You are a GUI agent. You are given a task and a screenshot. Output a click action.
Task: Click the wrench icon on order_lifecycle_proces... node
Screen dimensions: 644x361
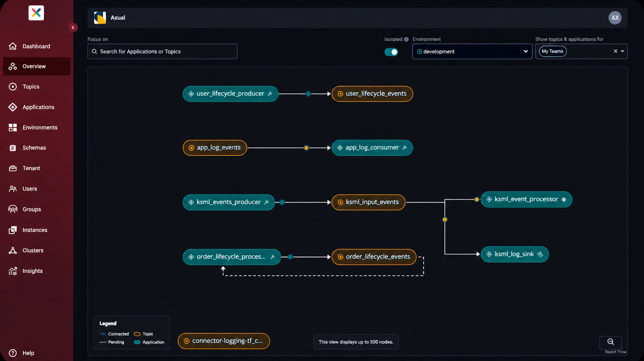(x=273, y=257)
